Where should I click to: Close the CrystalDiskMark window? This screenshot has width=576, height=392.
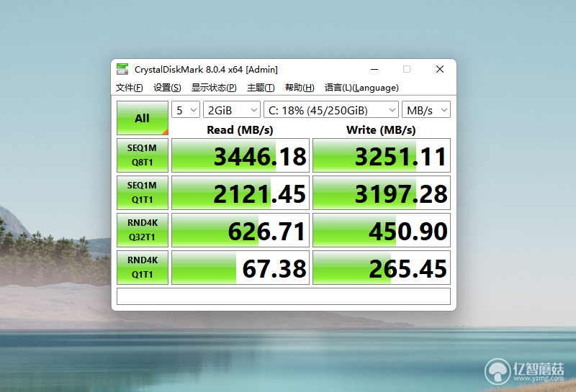pyautogui.click(x=440, y=69)
